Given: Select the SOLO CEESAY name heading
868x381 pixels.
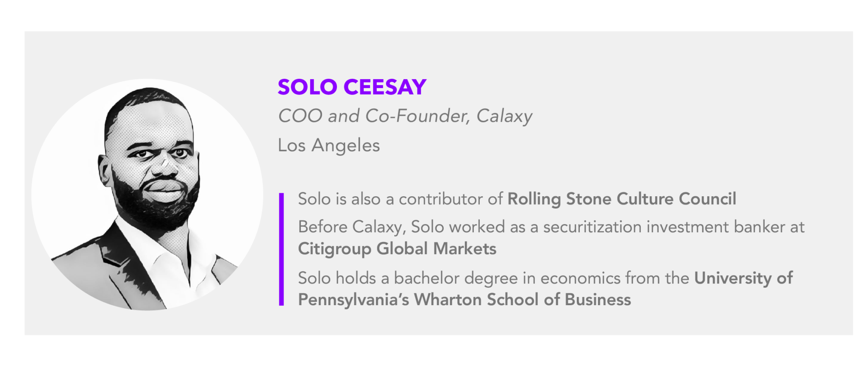Looking at the screenshot, I should 352,87.
